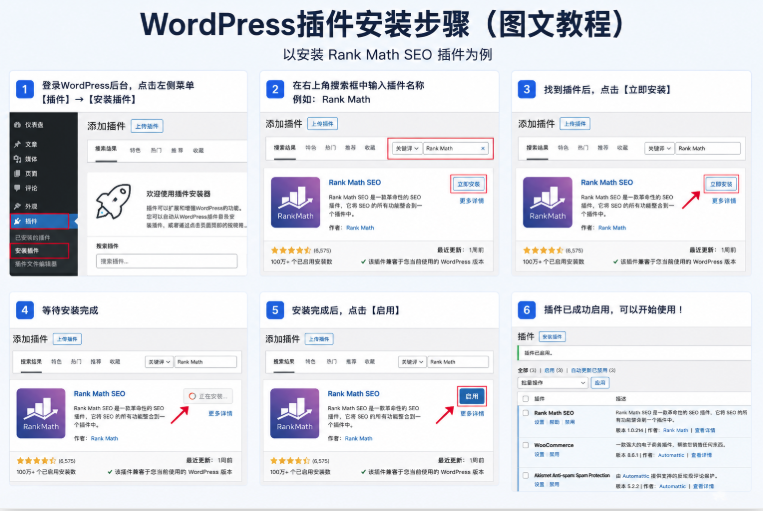Open the Rank Math author link in step 2
763x511 pixels.
pyautogui.click(x=360, y=228)
